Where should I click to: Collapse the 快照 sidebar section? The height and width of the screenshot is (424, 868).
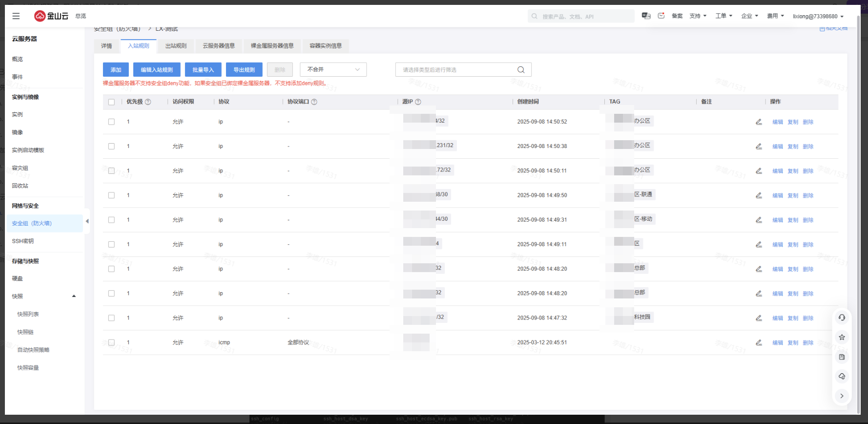click(74, 296)
